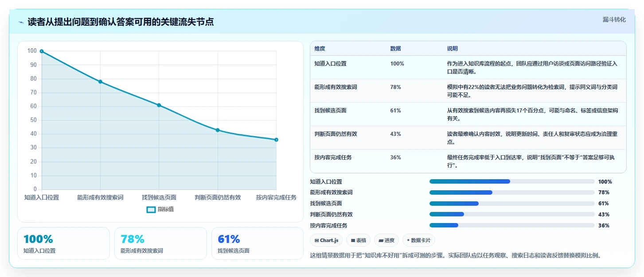Click the chart data point at 能形成有效搜索词
Image resolution: width=644 pixels, height=277 pixels.
(x=100, y=81)
